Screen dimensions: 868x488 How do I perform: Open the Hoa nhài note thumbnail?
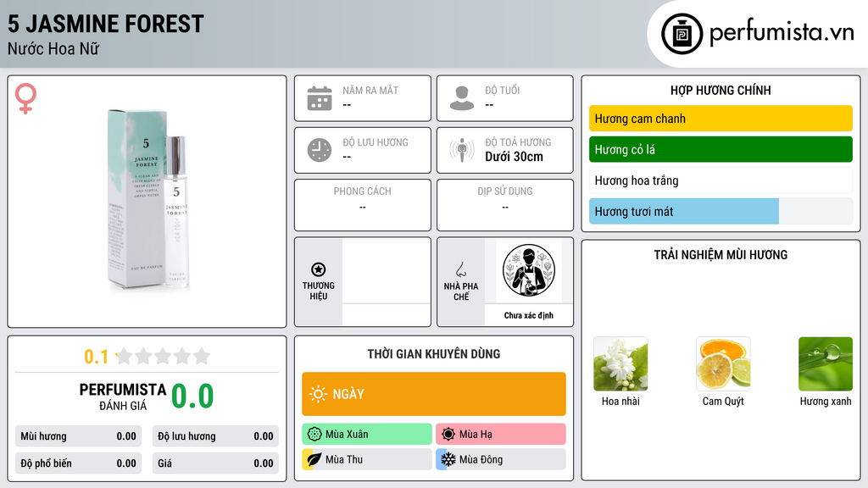620,364
